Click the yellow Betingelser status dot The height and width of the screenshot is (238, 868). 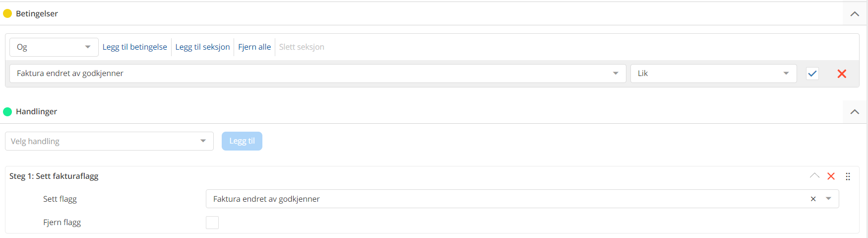pyautogui.click(x=7, y=13)
